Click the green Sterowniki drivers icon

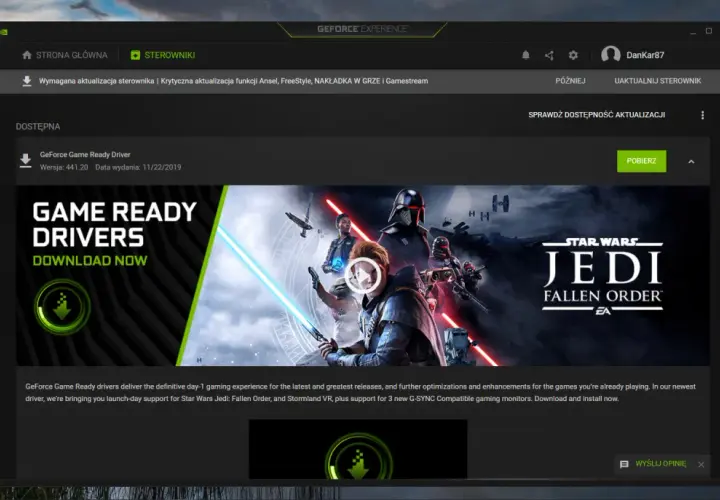pos(135,55)
